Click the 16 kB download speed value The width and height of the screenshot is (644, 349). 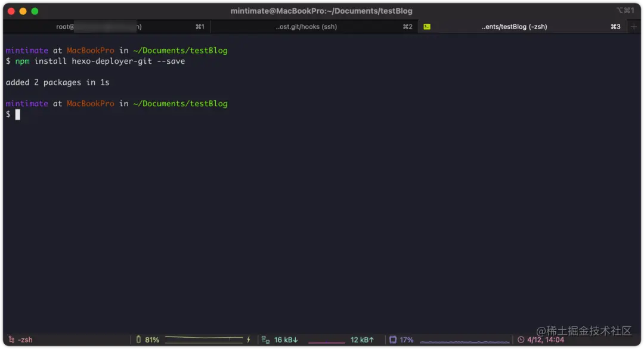tap(286, 339)
